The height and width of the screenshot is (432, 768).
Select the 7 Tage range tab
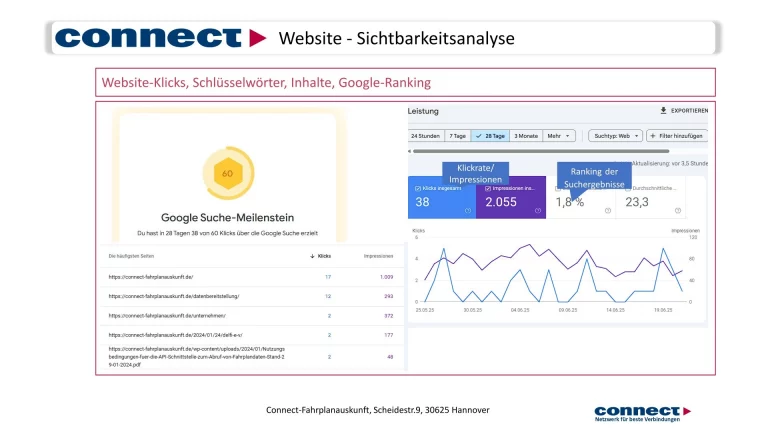click(457, 136)
